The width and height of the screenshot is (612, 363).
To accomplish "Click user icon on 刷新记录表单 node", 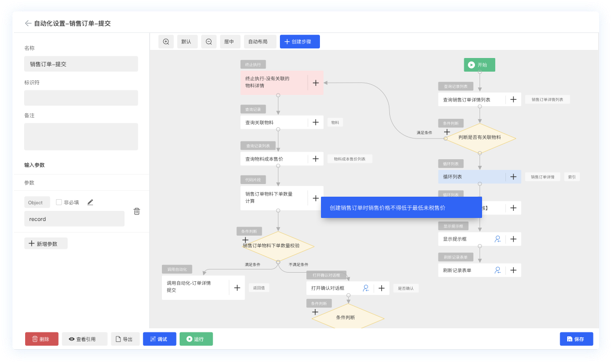I will tap(497, 270).
